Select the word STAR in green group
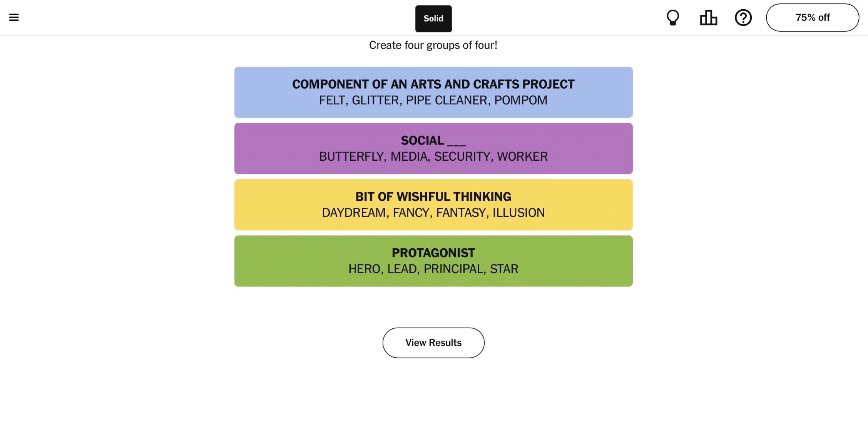The height and width of the screenshot is (437, 868). tap(504, 269)
